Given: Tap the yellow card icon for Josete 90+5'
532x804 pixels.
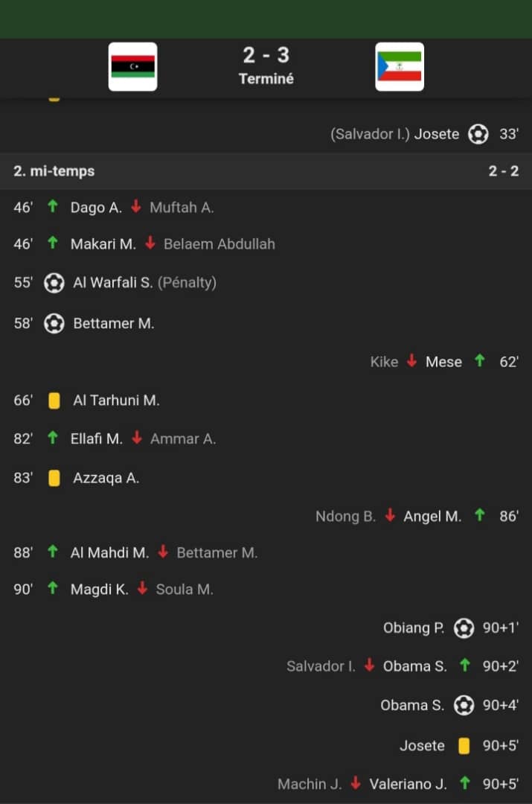Looking at the screenshot, I should click(464, 745).
